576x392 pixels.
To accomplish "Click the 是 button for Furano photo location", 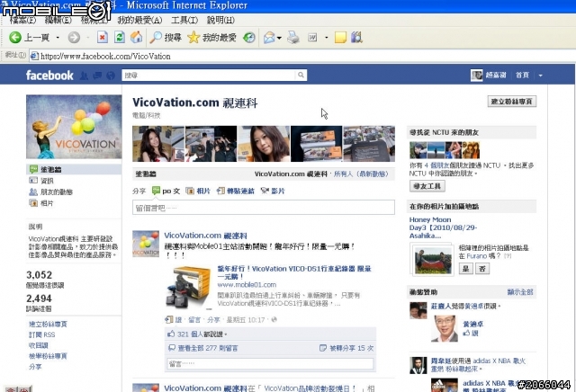I will click(x=465, y=269).
